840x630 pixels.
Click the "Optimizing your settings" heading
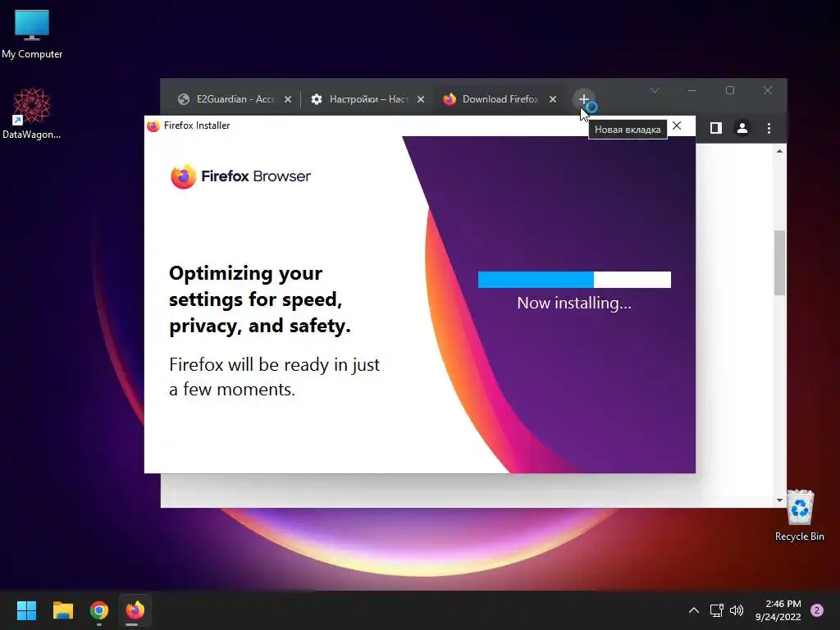tap(260, 299)
